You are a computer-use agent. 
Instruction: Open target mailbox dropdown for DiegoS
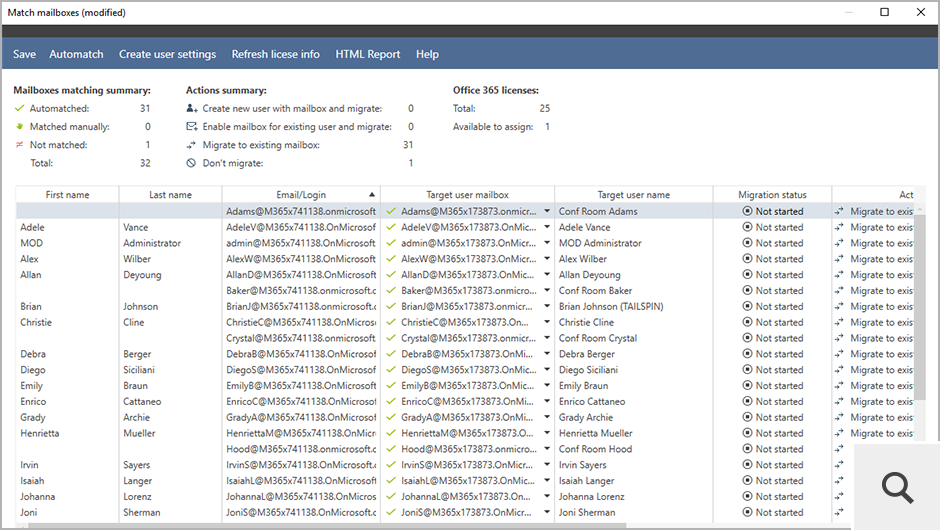[x=547, y=369]
